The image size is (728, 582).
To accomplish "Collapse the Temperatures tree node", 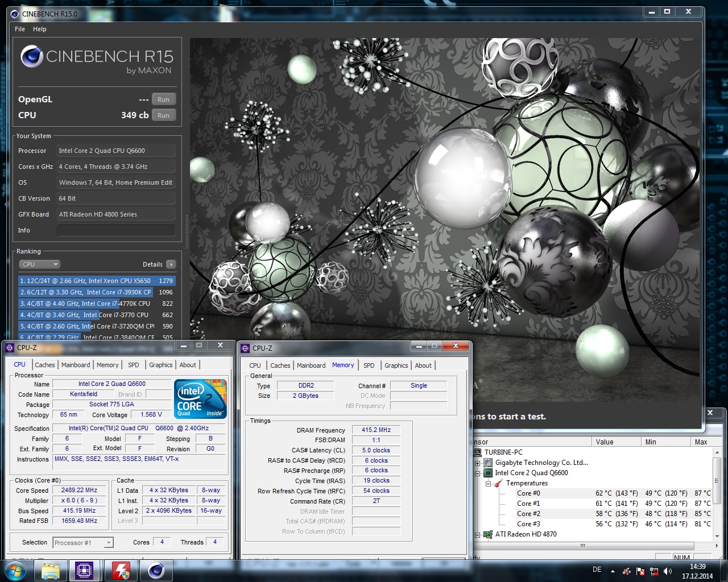I will (x=488, y=483).
